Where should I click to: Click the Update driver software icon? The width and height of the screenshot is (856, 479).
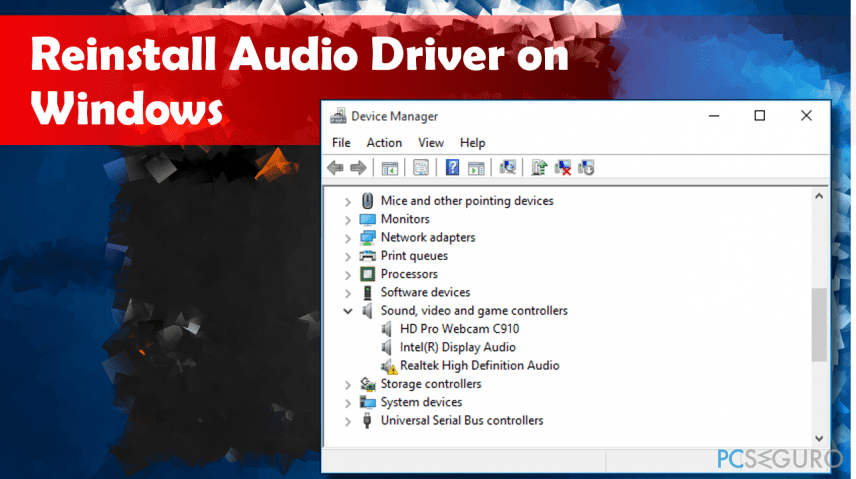click(539, 167)
